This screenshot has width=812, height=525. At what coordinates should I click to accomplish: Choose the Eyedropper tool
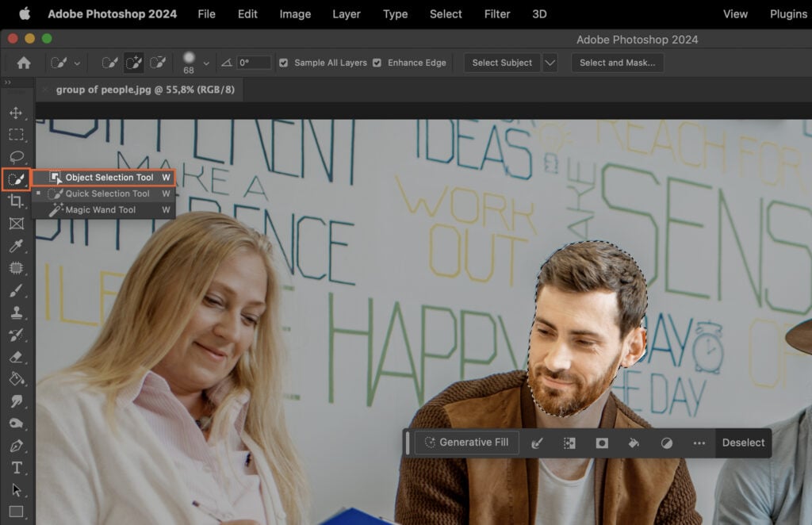[17, 245]
